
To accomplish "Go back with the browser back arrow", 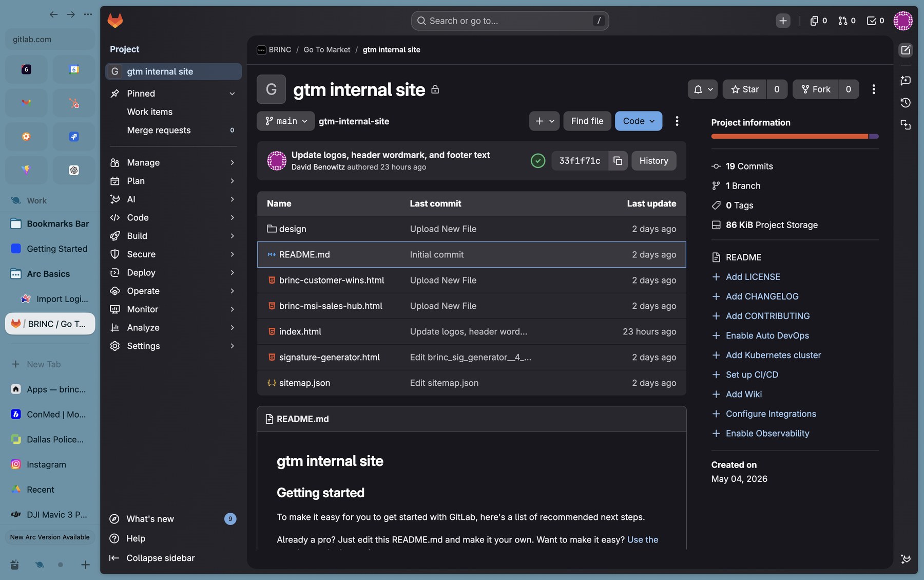I will click(53, 14).
